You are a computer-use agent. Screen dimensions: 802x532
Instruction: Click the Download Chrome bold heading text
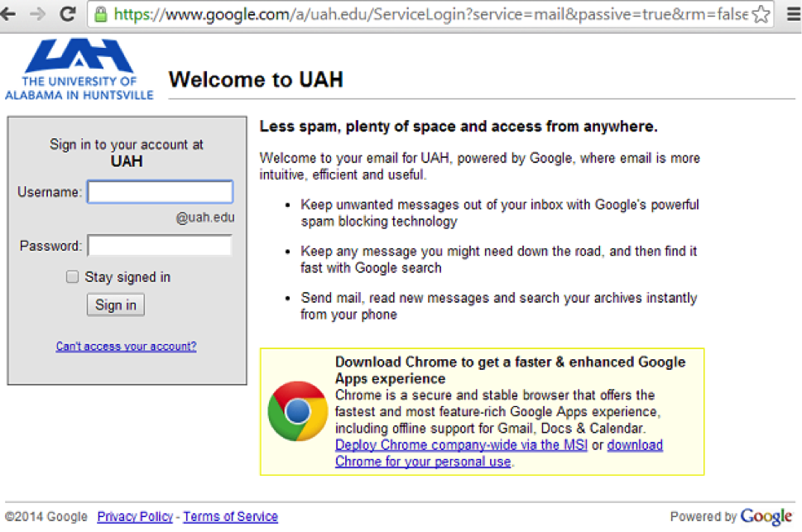511,371
